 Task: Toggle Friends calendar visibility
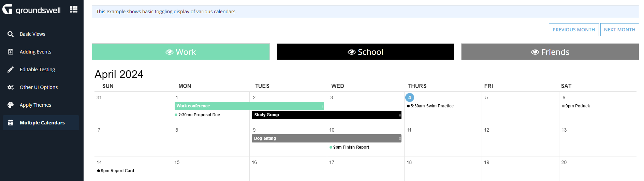pos(550,52)
